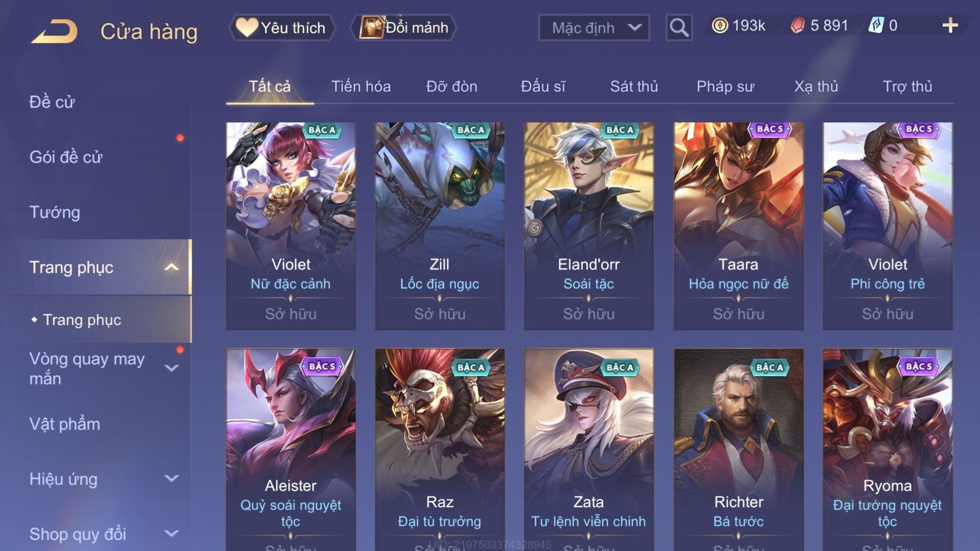Open Đổi mảnh fragment exchange
The width and height of the screenshot is (980, 551).
(x=404, y=28)
